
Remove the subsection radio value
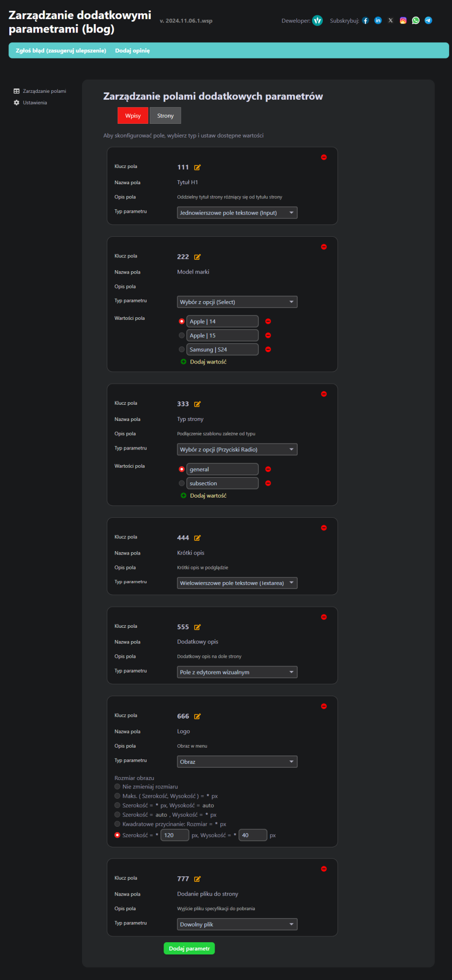[268, 483]
